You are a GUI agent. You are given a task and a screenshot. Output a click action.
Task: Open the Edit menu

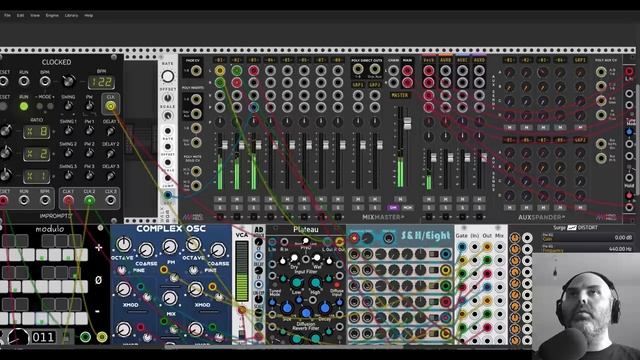tap(20, 15)
